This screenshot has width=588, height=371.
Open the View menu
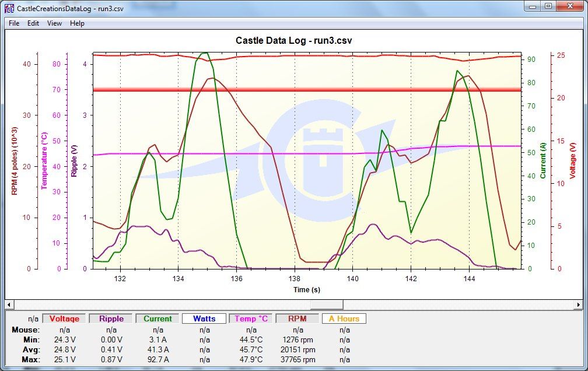(x=54, y=23)
